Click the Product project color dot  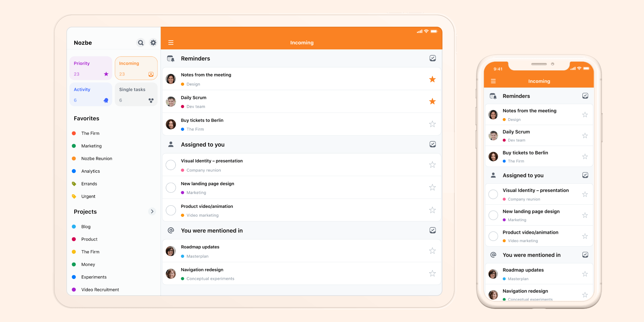74,239
